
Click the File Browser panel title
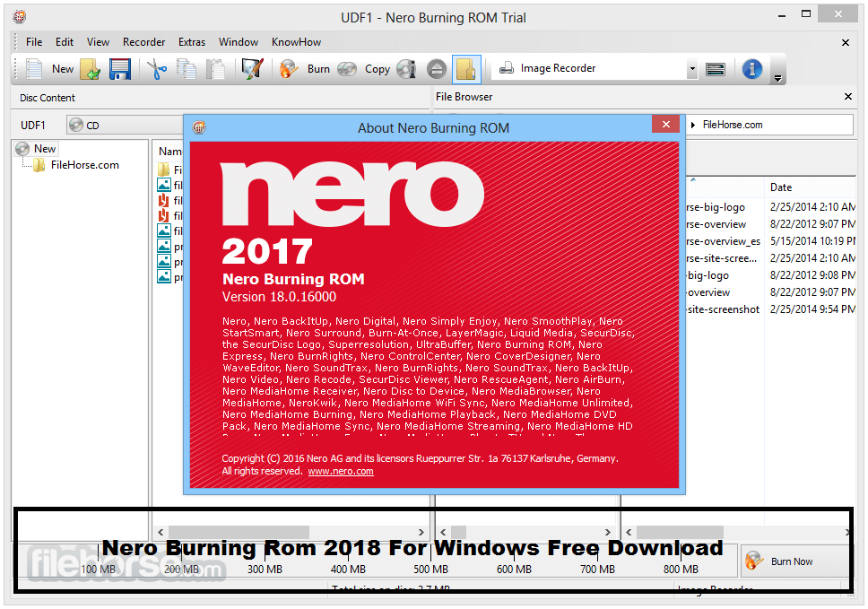tap(464, 97)
